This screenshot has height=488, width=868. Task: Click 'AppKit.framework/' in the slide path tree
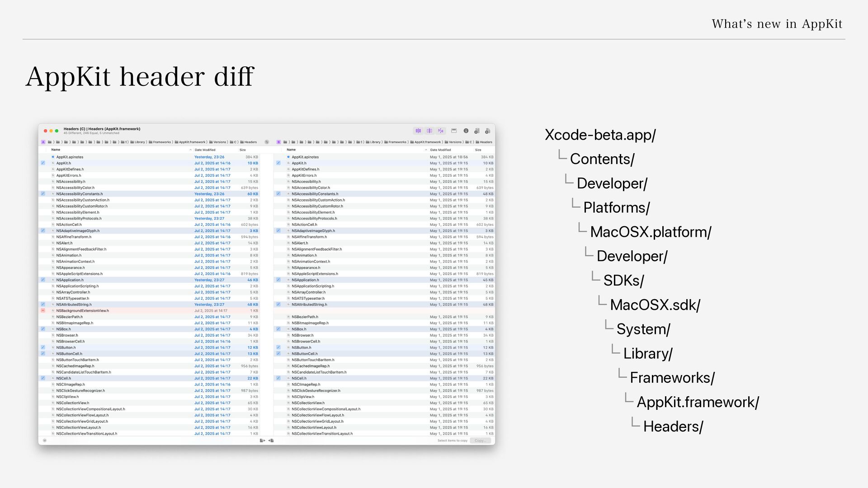698,402
